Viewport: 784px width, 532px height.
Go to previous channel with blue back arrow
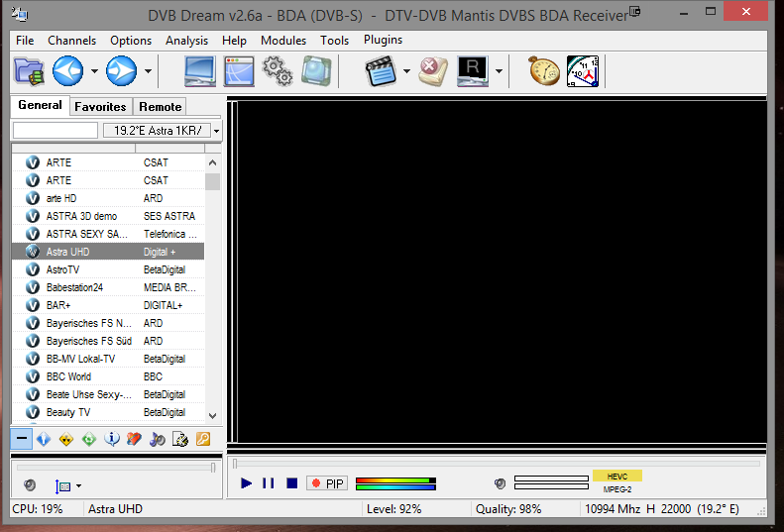(68, 71)
